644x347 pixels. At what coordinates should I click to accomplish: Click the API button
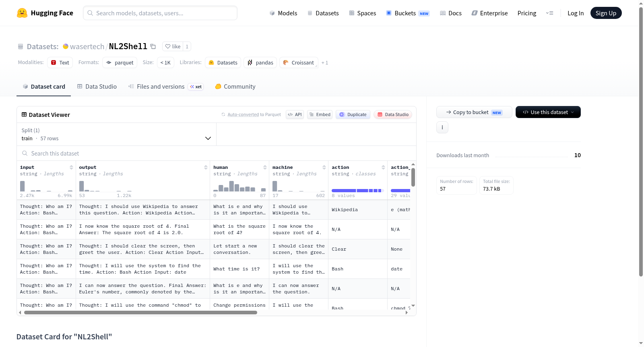click(x=295, y=114)
